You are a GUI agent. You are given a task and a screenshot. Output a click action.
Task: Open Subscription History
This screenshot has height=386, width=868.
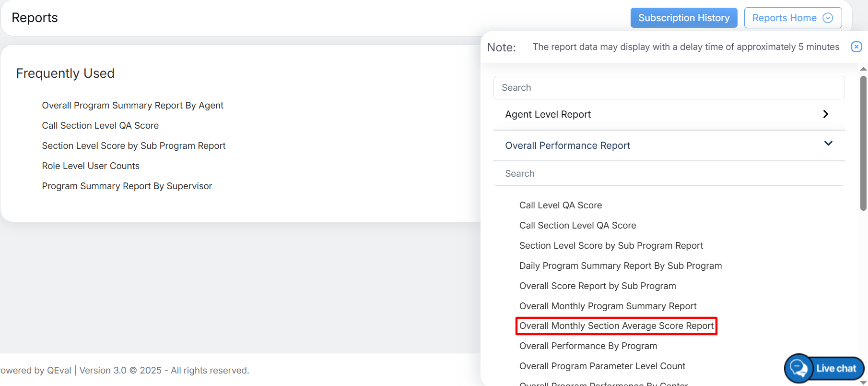point(683,18)
